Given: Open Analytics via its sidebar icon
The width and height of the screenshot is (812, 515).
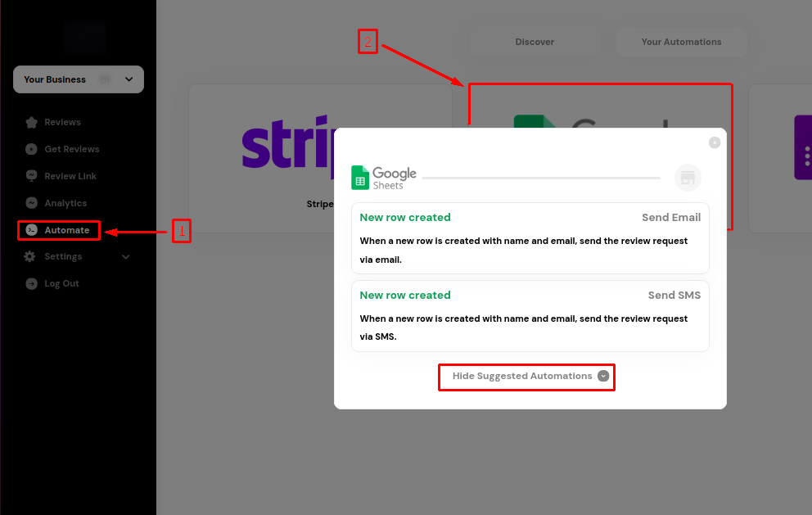Looking at the screenshot, I should pos(31,203).
